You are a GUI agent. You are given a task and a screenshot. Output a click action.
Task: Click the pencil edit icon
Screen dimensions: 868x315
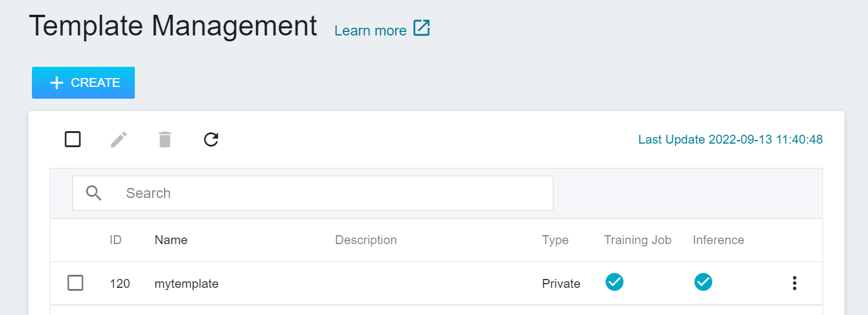click(x=119, y=140)
